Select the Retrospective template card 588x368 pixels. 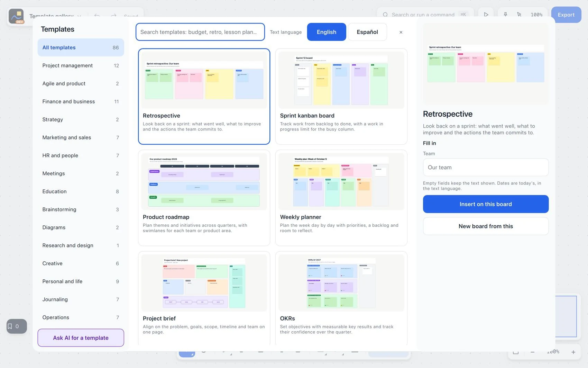point(204,96)
